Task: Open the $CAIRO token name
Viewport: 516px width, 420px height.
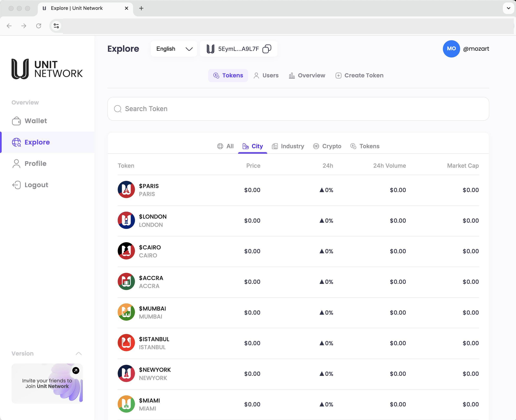Action: 150,247
